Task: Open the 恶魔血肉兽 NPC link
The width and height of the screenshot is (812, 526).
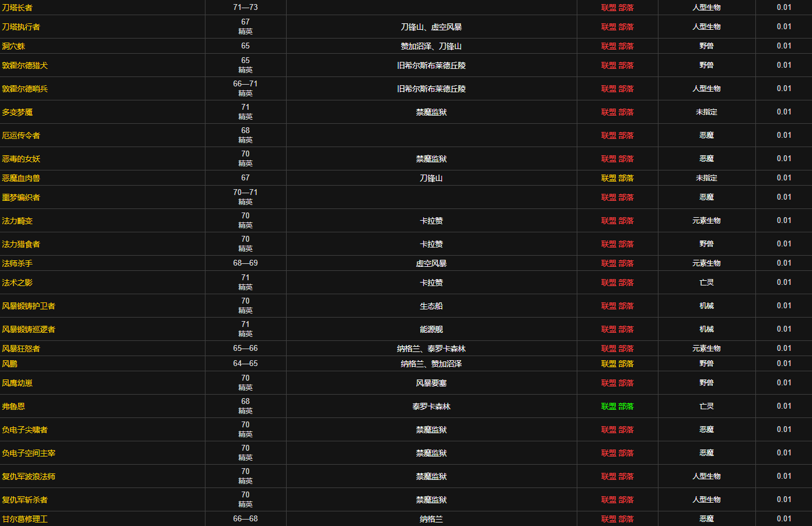Action: point(21,178)
